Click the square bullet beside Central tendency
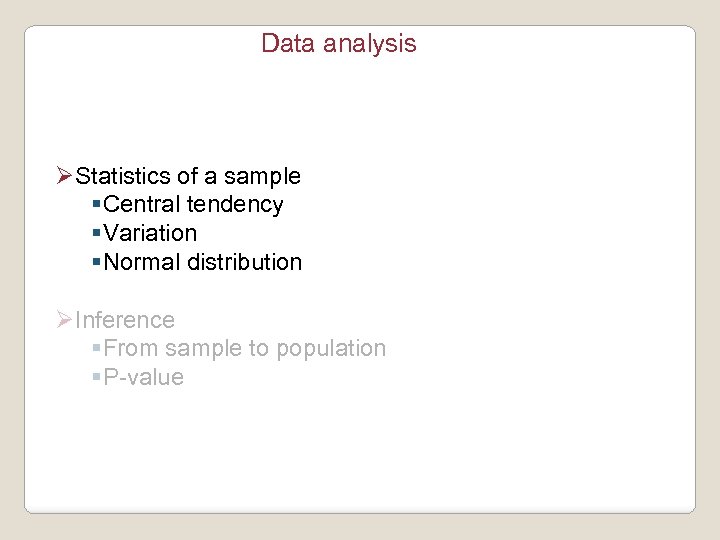The height and width of the screenshot is (540, 720). click(x=96, y=205)
